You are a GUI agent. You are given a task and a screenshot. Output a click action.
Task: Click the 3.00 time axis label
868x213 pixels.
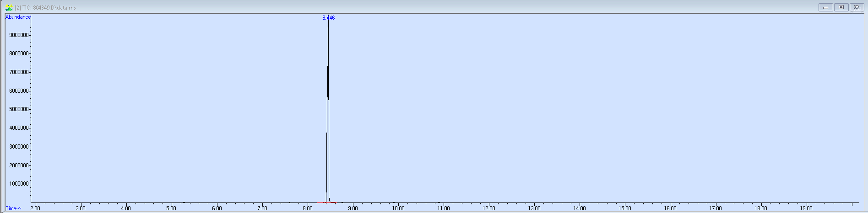pos(81,208)
